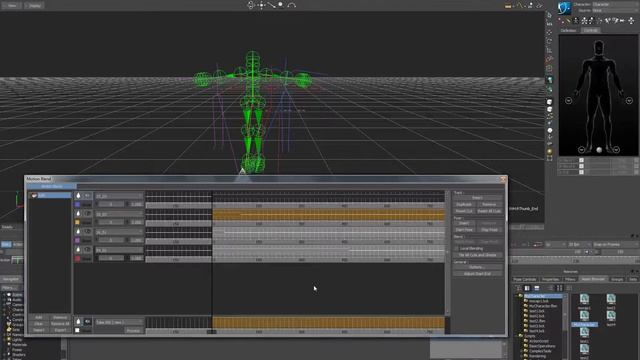Select the large yellow clip on Take 001 track
This screenshot has width=640, height=360.
pyautogui.click(x=329, y=322)
